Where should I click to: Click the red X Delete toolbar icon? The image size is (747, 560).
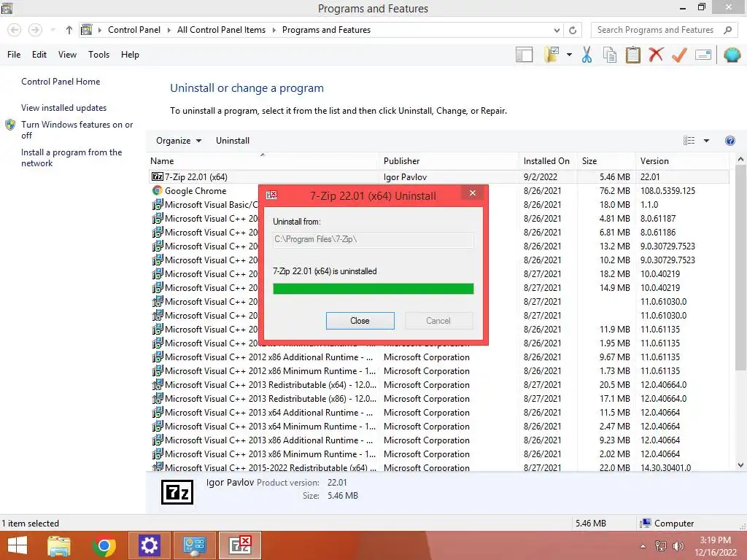pos(656,55)
